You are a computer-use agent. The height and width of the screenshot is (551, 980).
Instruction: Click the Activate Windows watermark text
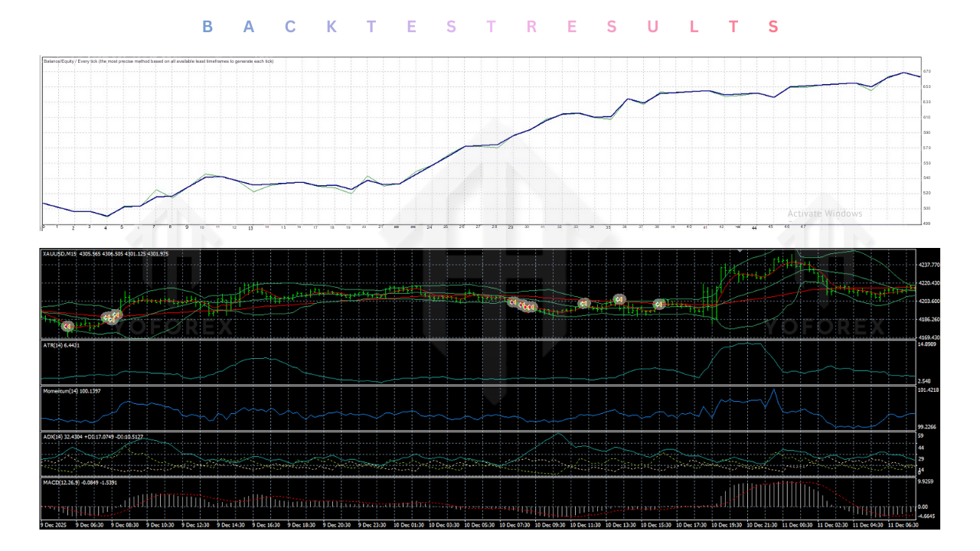(825, 214)
